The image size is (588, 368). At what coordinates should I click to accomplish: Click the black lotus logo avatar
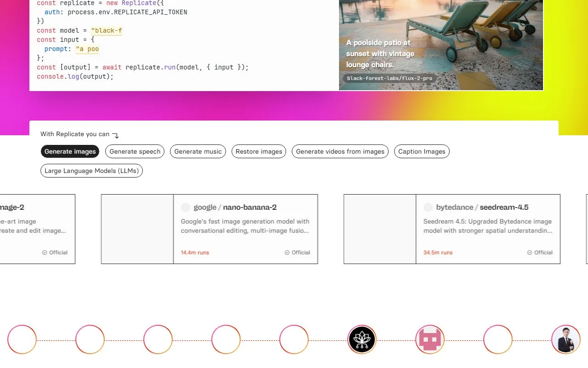click(x=362, y=339)
